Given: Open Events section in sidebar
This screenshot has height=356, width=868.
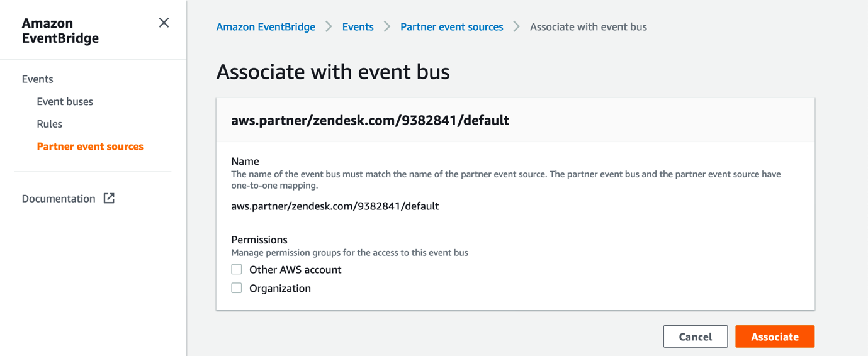Looking at the screenshot, I should [37, 79].
